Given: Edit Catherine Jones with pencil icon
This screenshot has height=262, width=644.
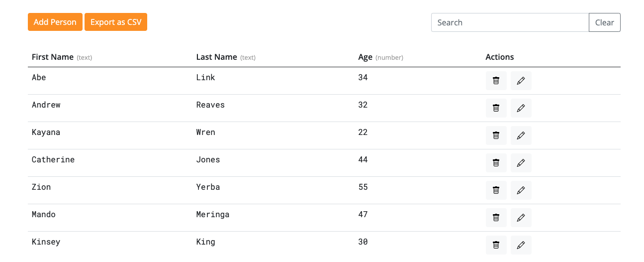Looking at the screenshot, I should pos(521,163).
